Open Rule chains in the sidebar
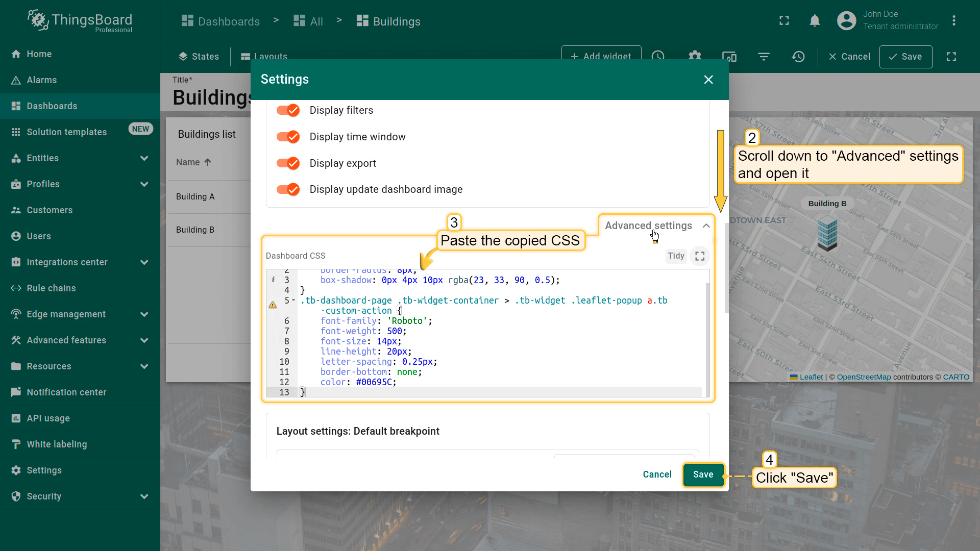Screen dimensions: 980x551 [51, 288]
